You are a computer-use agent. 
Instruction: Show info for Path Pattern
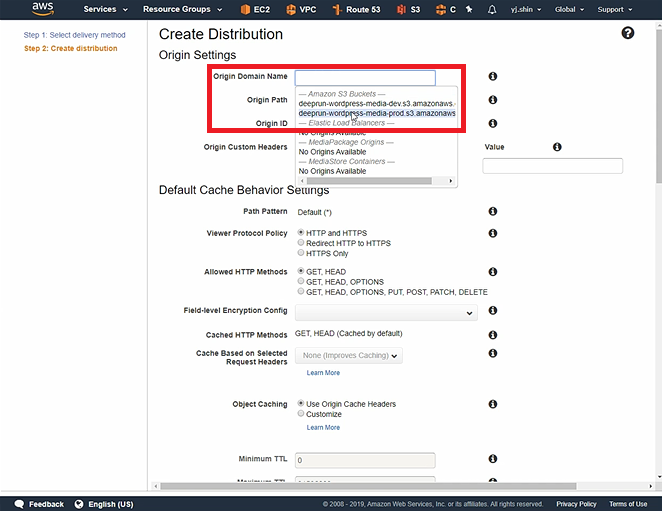492,211
